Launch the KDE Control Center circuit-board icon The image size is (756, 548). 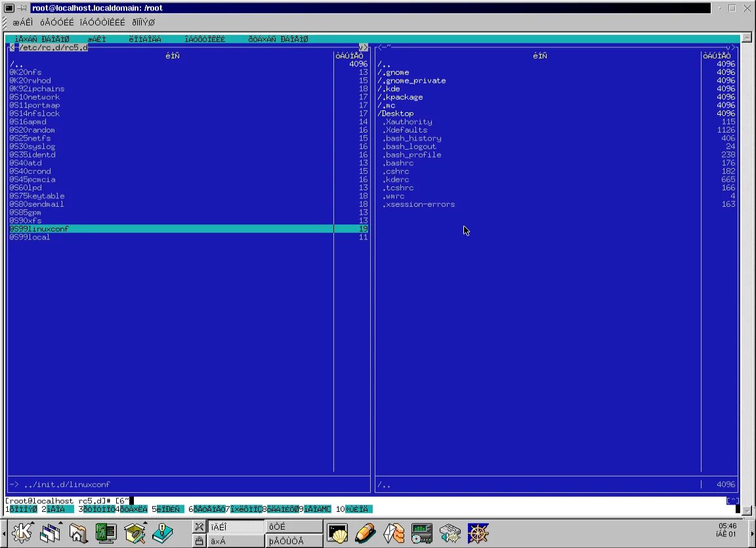106,533
